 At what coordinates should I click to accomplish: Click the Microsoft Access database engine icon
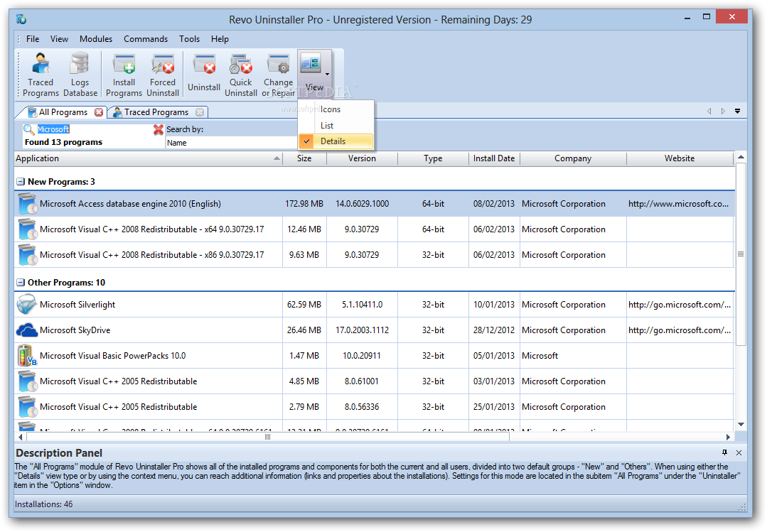[28, 203]
